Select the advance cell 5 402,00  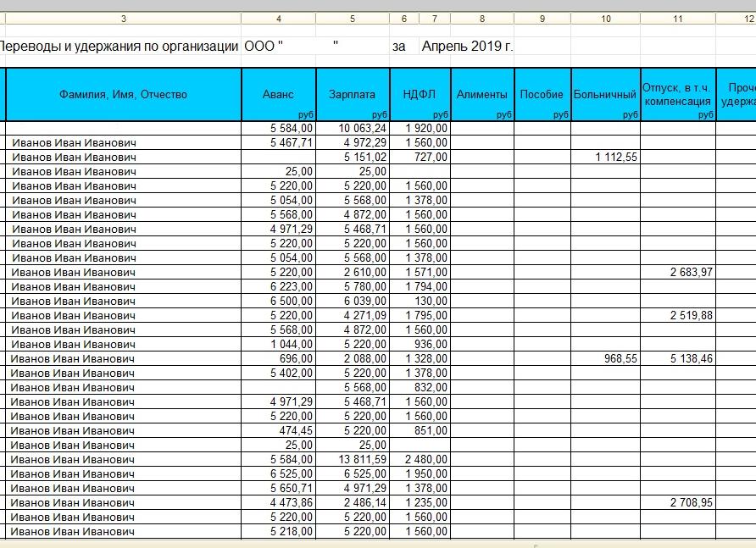click(279, 373)
